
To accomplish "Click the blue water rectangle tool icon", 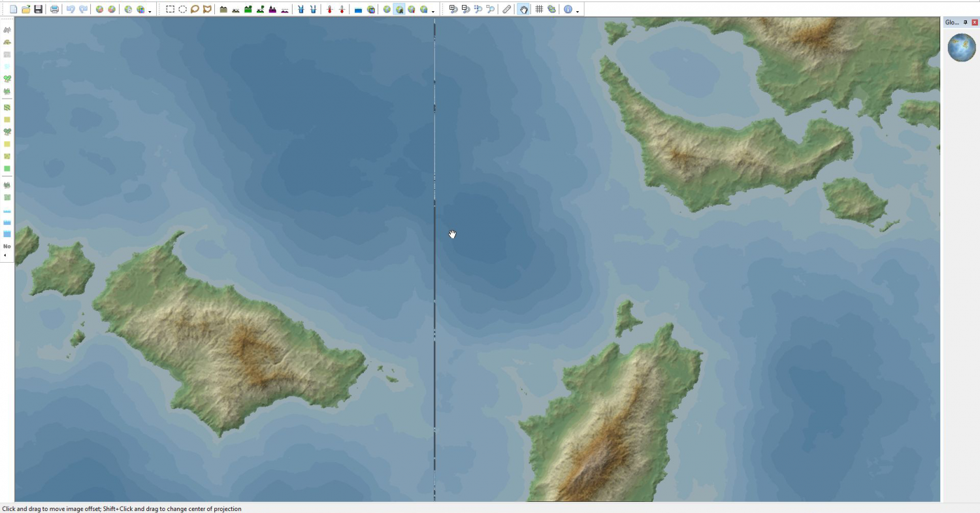I will coord(358,9).
